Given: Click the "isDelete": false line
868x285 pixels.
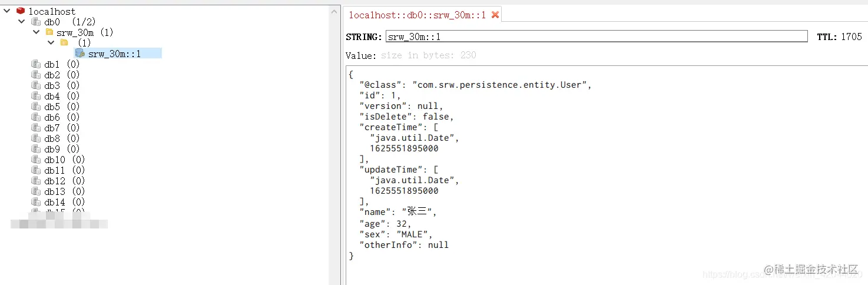Looking at the screenshot, I should (406, 117).
